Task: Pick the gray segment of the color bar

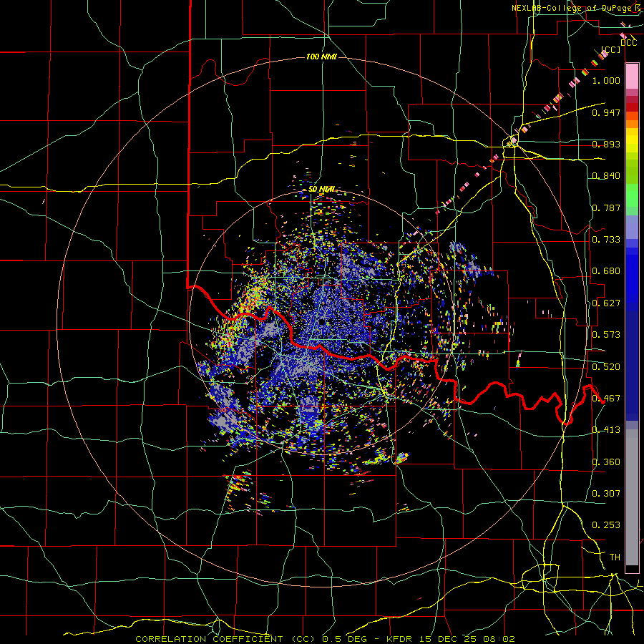Action: 632,497
